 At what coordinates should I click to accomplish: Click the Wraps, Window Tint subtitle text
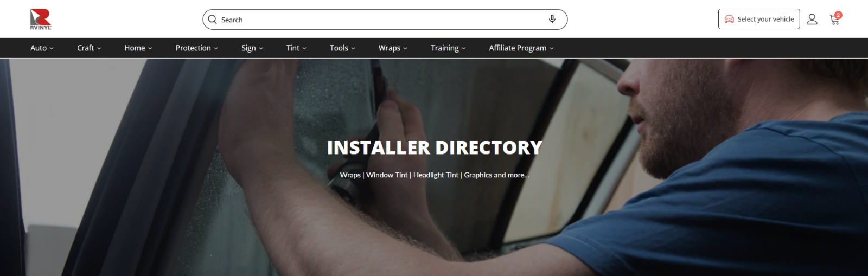click(x=435, y=175)
